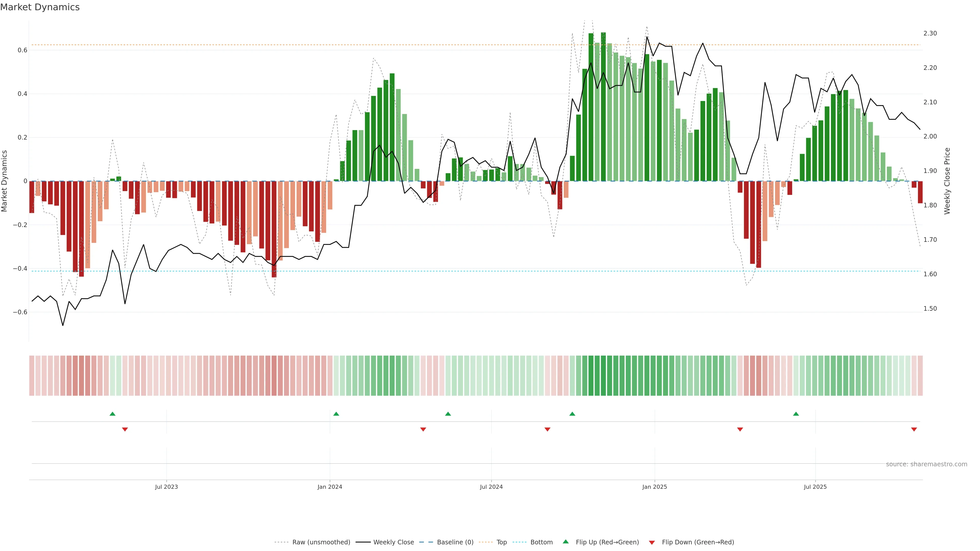Toggle the Weekly Close legend entry
980x551 pixels.
[x=393, y=542]
